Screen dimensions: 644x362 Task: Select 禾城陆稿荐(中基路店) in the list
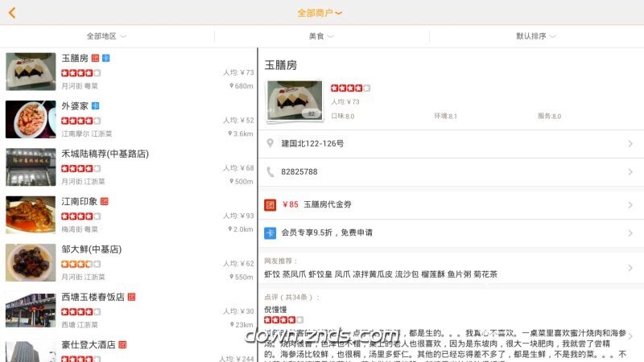point(129,167)
